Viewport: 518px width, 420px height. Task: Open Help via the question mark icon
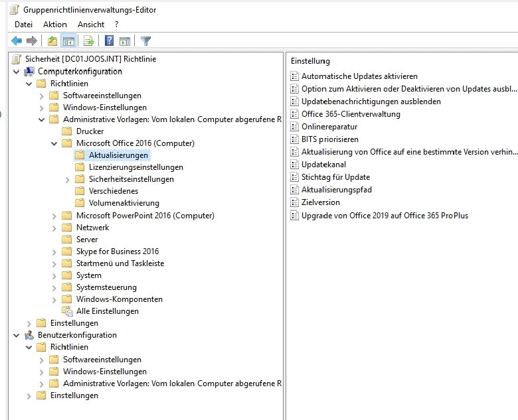click(x=110, y=41)
